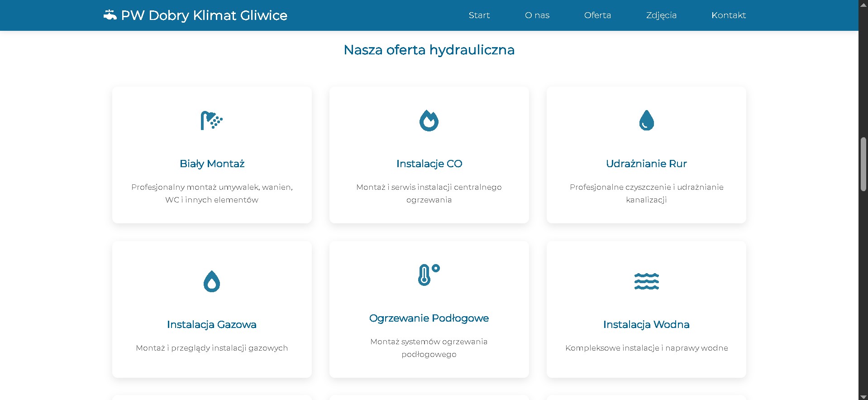Click the Biały Montaż card heading
The width and height of the screenshot is (868, 400).
[212, 164]
